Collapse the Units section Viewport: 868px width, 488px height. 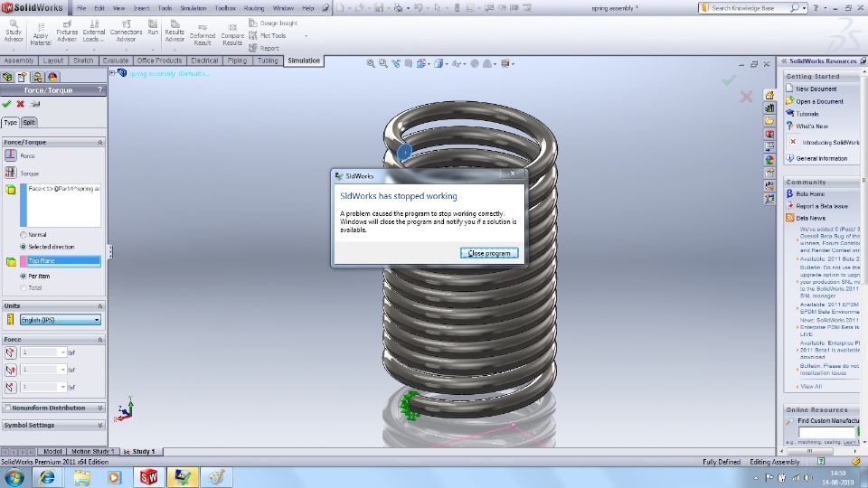click(x=100, y=306)
